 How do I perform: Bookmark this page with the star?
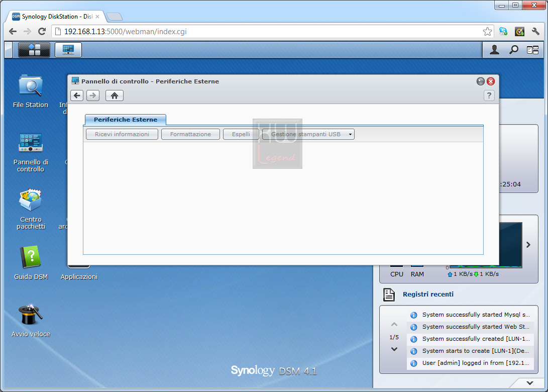coord(487,32)
